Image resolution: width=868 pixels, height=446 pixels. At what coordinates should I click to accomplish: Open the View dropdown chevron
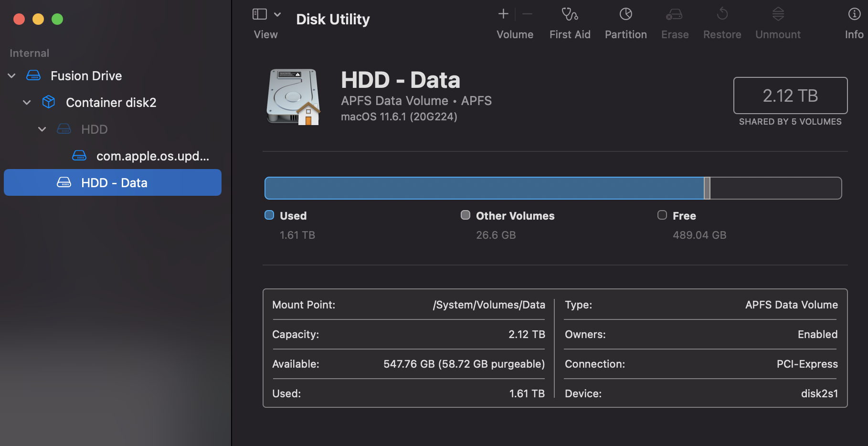pos(277,14)
